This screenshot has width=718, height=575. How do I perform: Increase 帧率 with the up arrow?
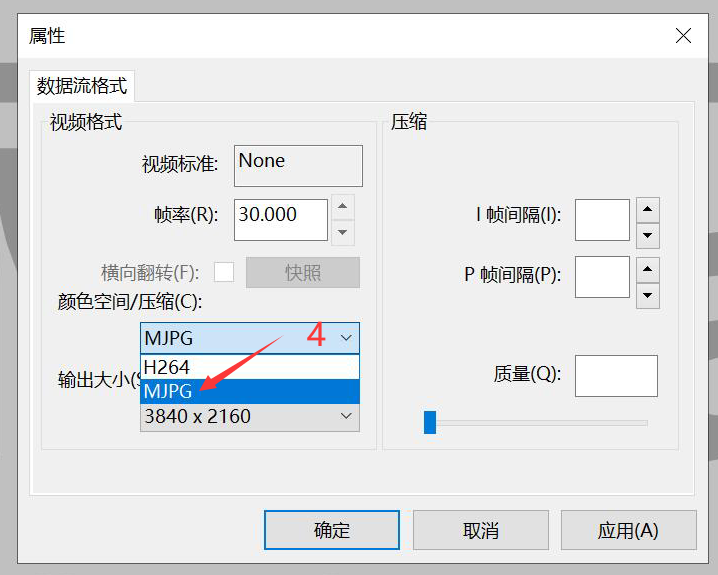(343, 207)
